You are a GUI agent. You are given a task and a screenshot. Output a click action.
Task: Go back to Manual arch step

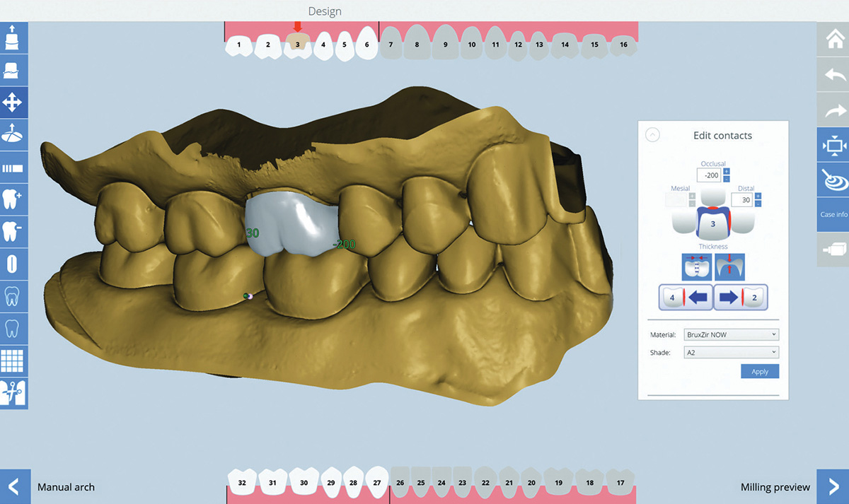15,486
